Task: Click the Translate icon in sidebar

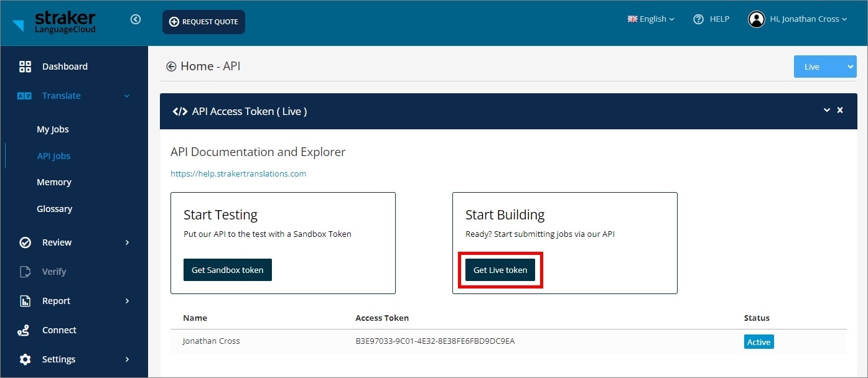Action: click(24, 96)
